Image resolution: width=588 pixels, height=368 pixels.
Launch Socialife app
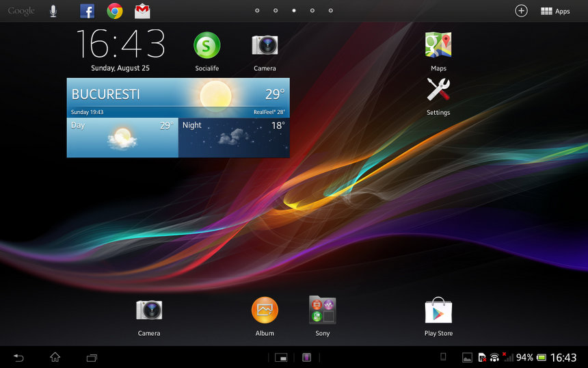click(x=207, y=51)
